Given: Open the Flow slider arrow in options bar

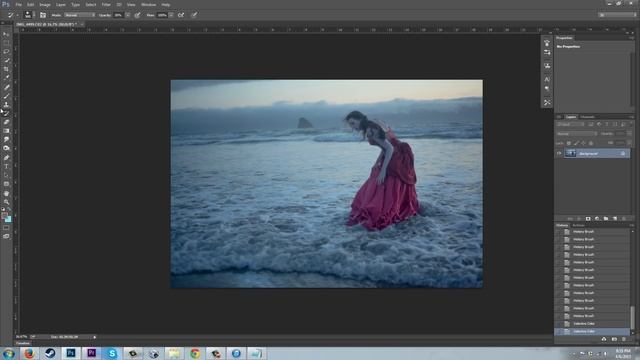Looking at the screenshot, I should (x=171, y=15).
